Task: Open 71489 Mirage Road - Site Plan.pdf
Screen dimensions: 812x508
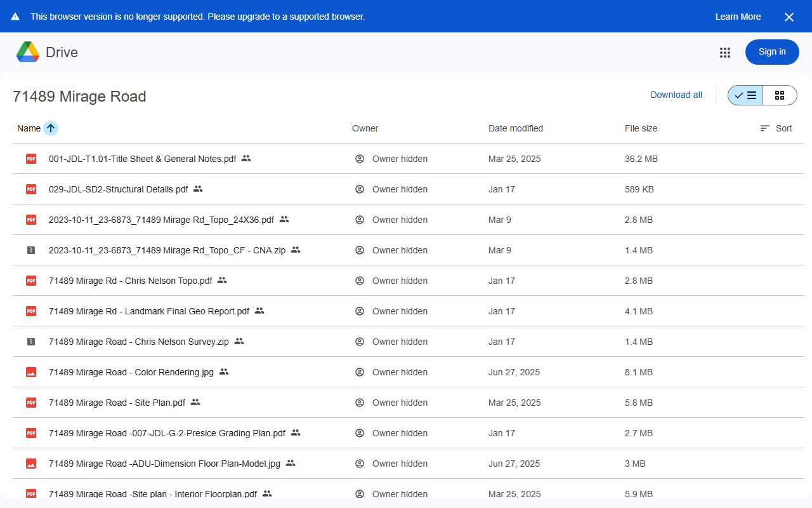Action: click(117, 403)
